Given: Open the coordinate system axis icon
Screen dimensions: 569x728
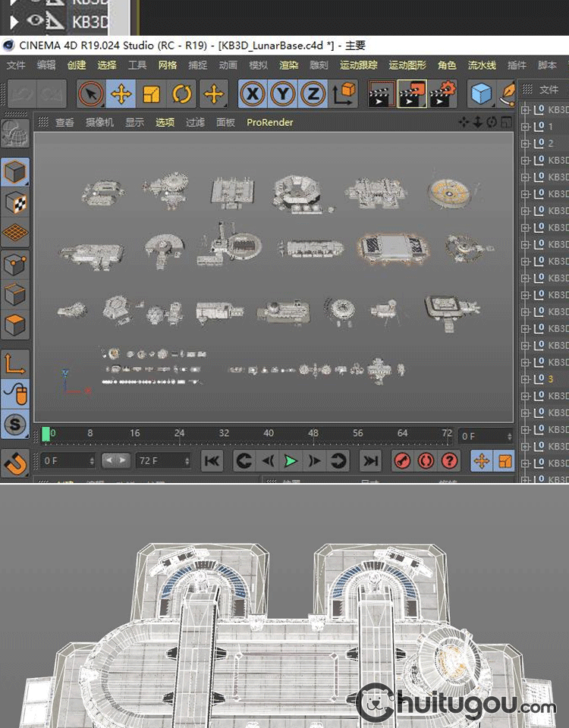Looking at the screenshot, I should (x=344, y=94).
